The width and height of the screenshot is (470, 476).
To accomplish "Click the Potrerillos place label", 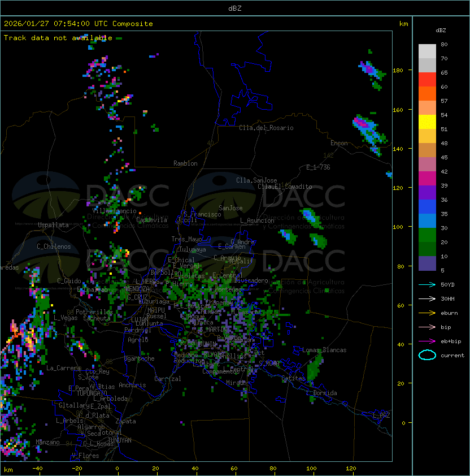I will (94, 312).
